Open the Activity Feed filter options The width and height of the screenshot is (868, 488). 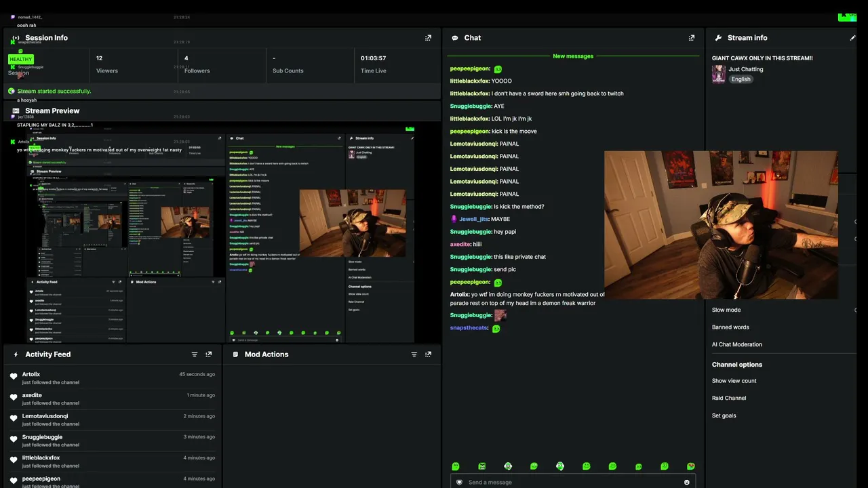[x=195, y=354]
